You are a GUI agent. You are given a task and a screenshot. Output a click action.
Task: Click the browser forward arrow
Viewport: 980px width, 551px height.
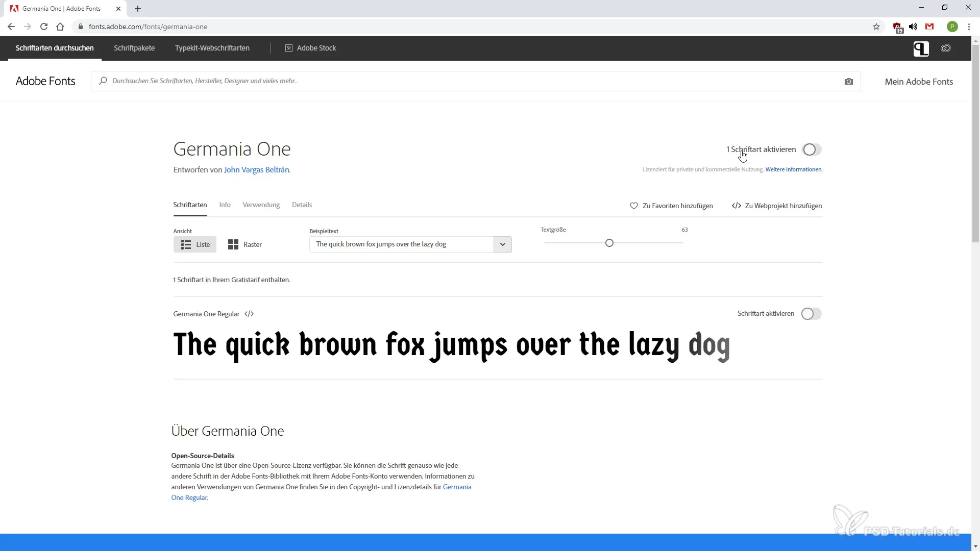[x=28, y=27]
